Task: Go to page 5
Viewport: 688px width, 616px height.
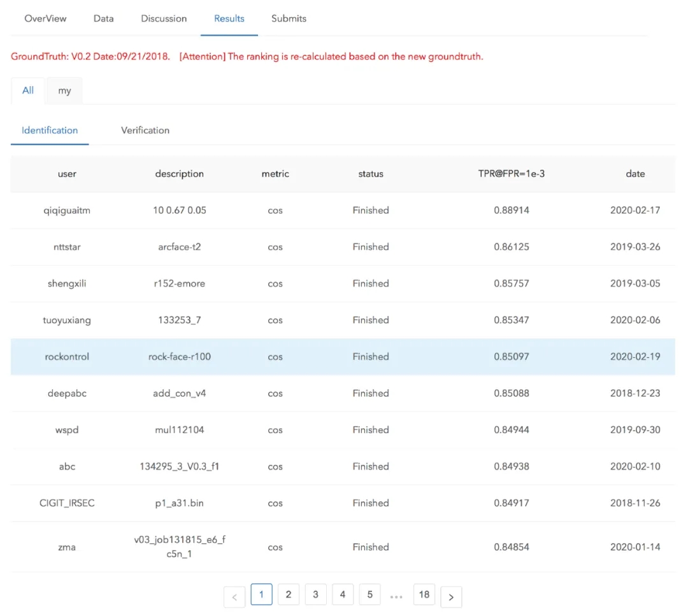Action: point(369,594)
